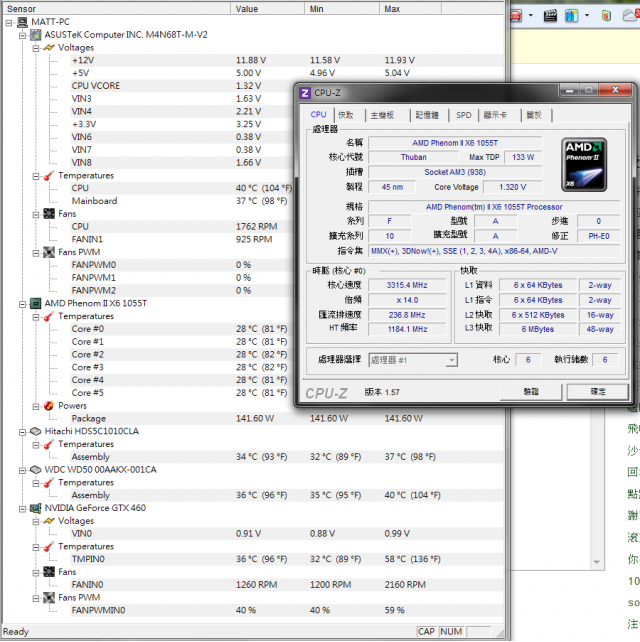Click the Fans icon under ASUSTeK
Screen dimensions: 640x642
point(49,214)
